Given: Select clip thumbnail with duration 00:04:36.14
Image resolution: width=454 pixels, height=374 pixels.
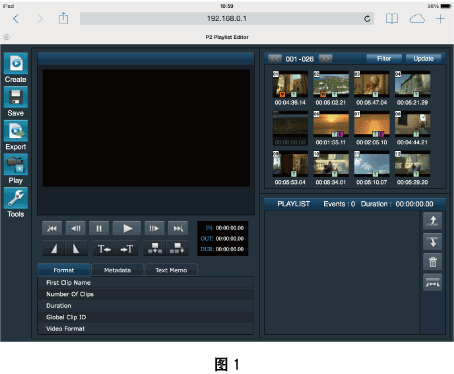Looking at the screenshot, I should pyautogui.click(x=290, y=84).
